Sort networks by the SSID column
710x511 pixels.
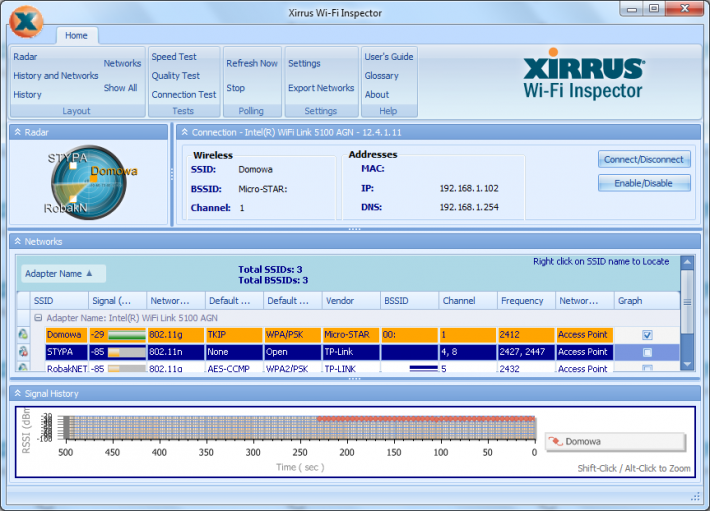pos(59,301)
